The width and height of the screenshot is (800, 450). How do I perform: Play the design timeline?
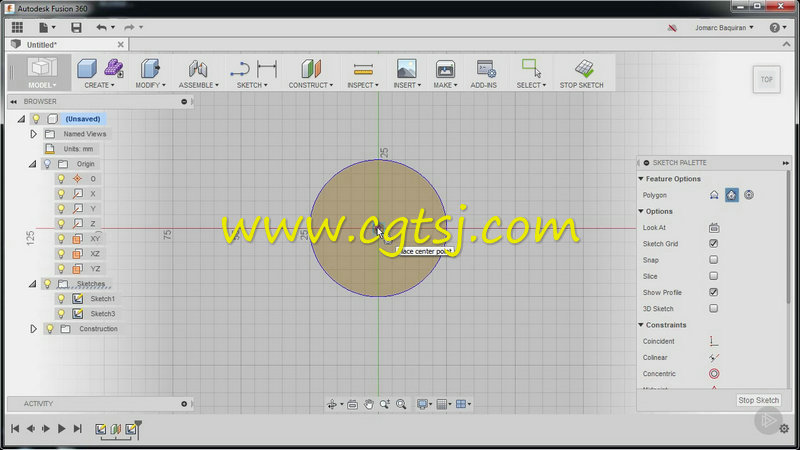[61, 429]
